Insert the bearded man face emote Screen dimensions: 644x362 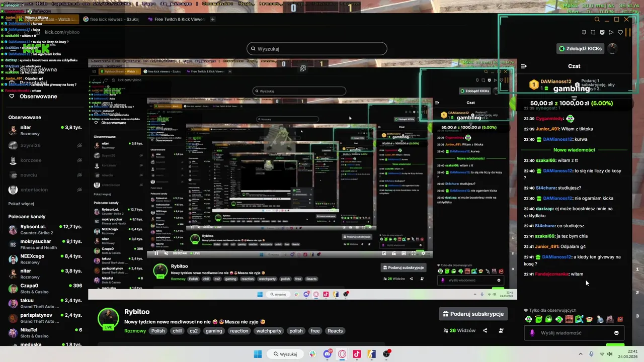coord(569,319)
